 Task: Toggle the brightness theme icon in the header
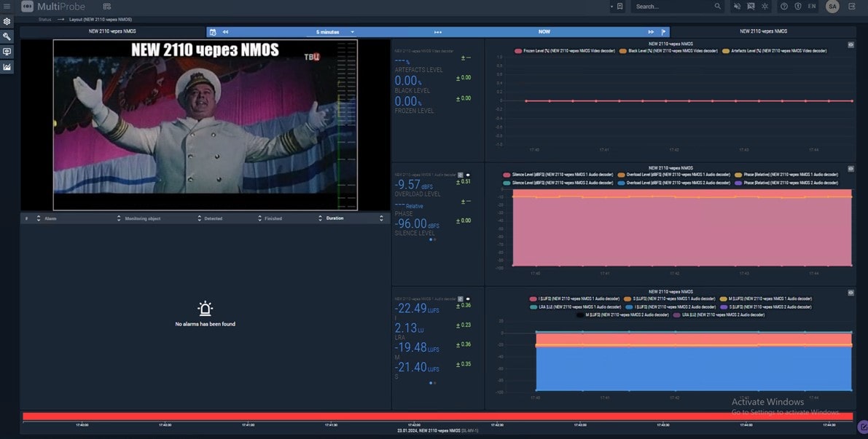tap(765, 7)
